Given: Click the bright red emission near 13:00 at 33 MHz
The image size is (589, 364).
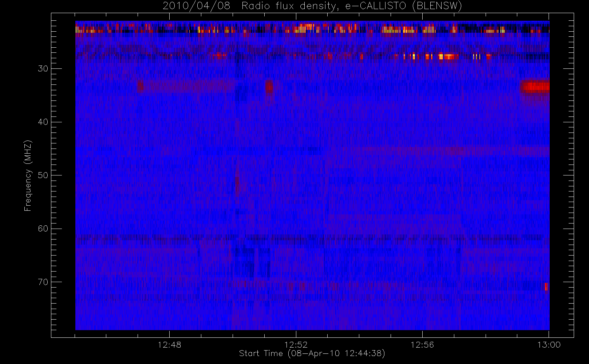Looking at the screenshot, I should click(x=535, y=87).
